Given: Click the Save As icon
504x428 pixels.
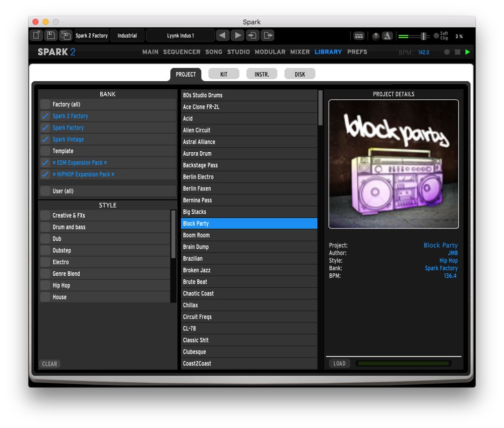Looking at the screenshot, I should coord(65,35).
